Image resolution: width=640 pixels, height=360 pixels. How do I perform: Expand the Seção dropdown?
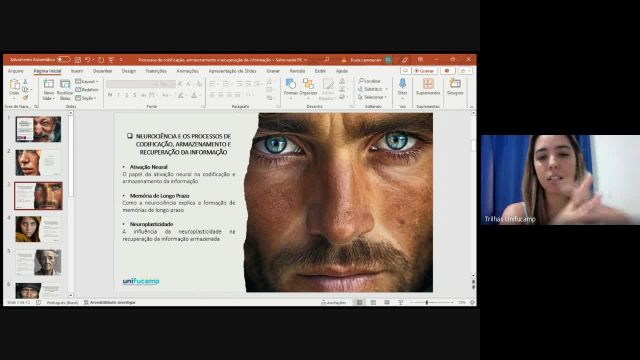[x=86, y=98]
